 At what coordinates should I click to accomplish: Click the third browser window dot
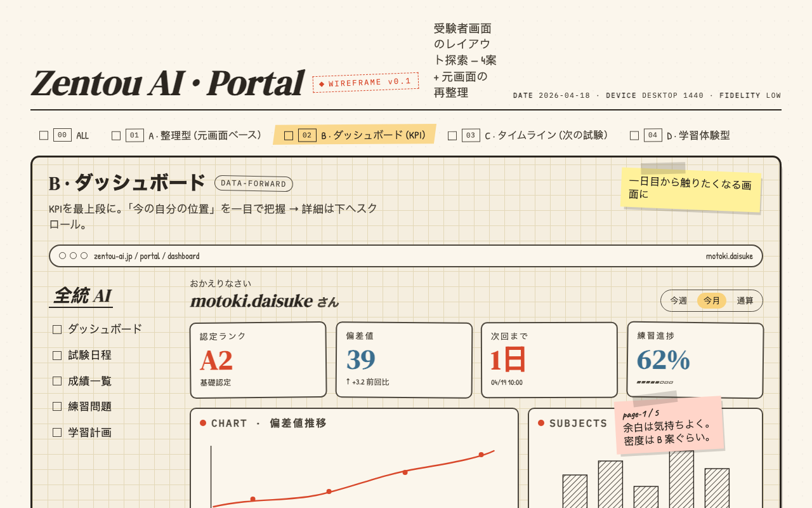(x=84, y=255)
